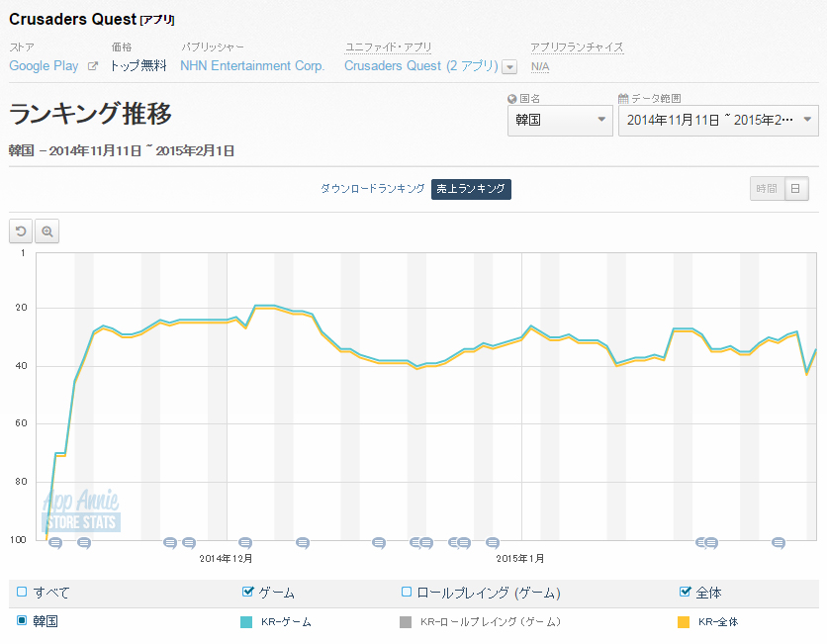This screenshot has height=644, width=827.
Task: Open the 韓国 country dropdown
Action: (561, 121)
